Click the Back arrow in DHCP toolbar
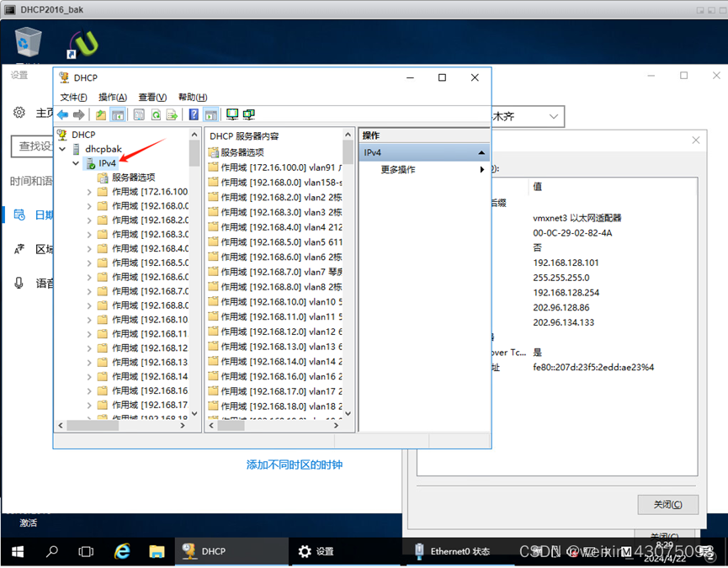The height and width of the screenshot is (568, 728). pos(62,115)
